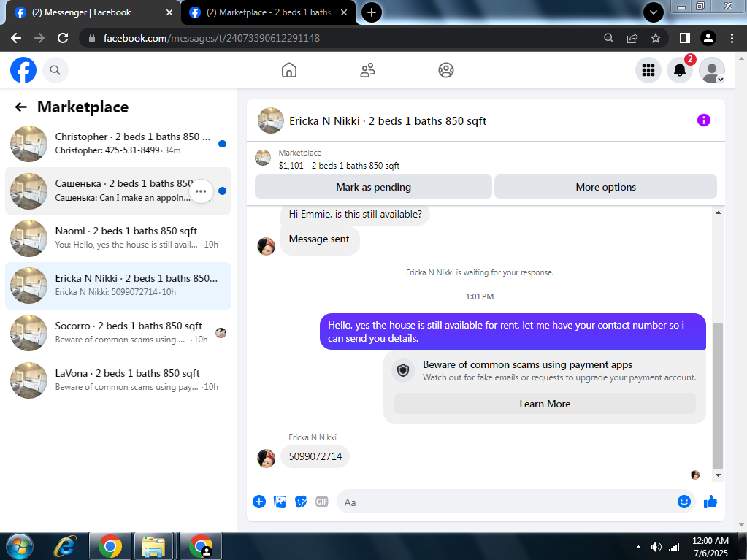Screen dimensions: 747x560
Task: Open the emoji picker smiley icon
Action: (x=683, y=502)
